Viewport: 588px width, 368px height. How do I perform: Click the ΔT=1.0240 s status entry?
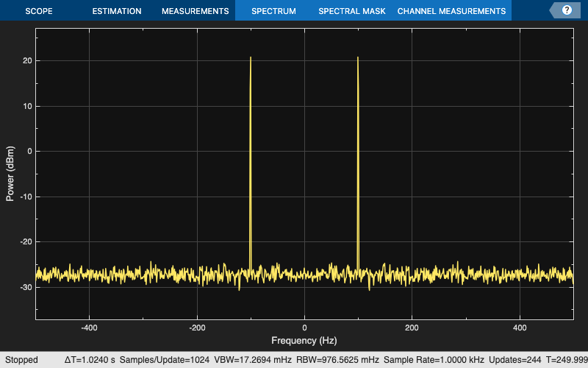click(x=90, y=360)
